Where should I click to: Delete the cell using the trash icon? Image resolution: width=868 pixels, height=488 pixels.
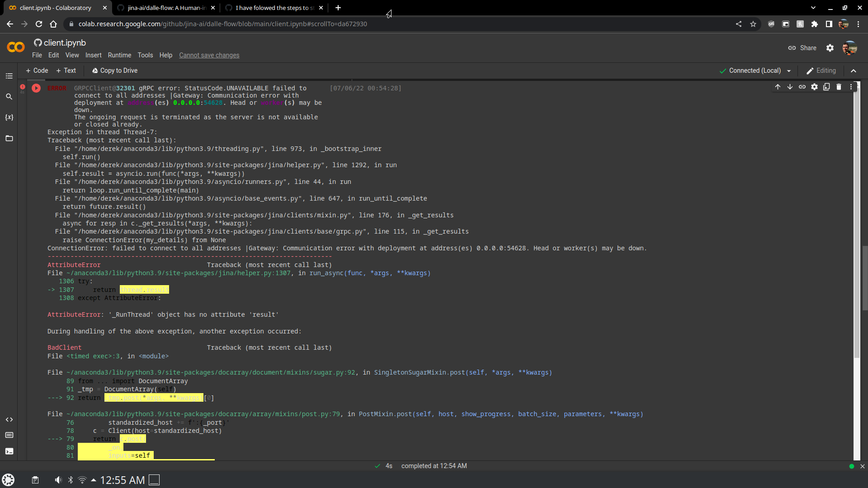coord(839,87)
